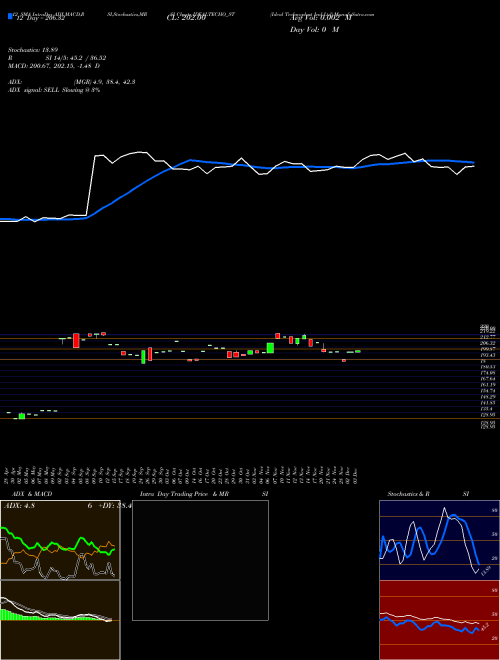Image resolution: width=500 pixels, height=660 pixels.
Task: Click the 'Intra Day Trading Price & MR' title
Action: (184, 494)
